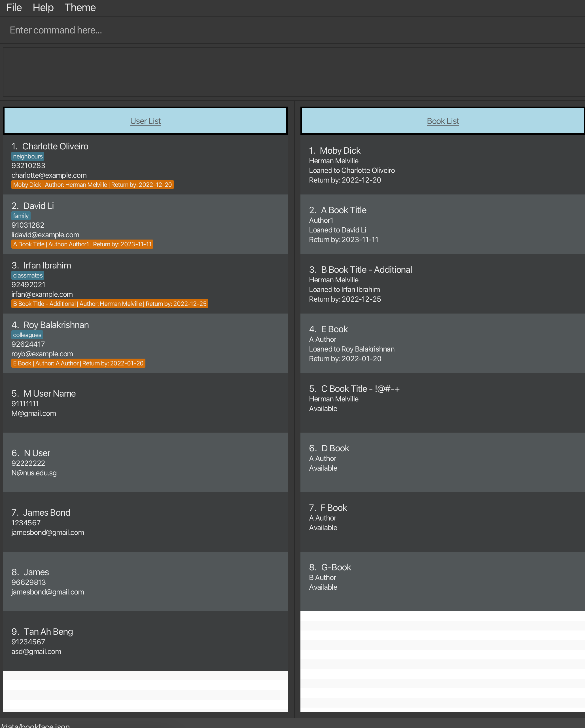Select C Book Title available book
This screenshot has height=728, width=585.
(x=442, y=403)
